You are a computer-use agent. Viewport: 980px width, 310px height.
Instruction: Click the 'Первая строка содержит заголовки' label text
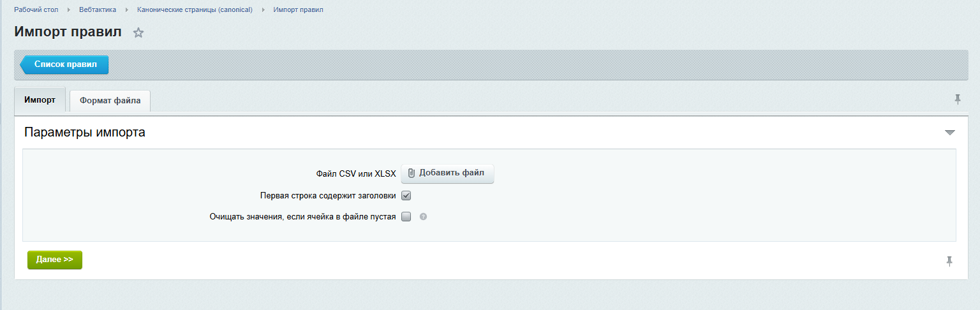click(328, 196)
